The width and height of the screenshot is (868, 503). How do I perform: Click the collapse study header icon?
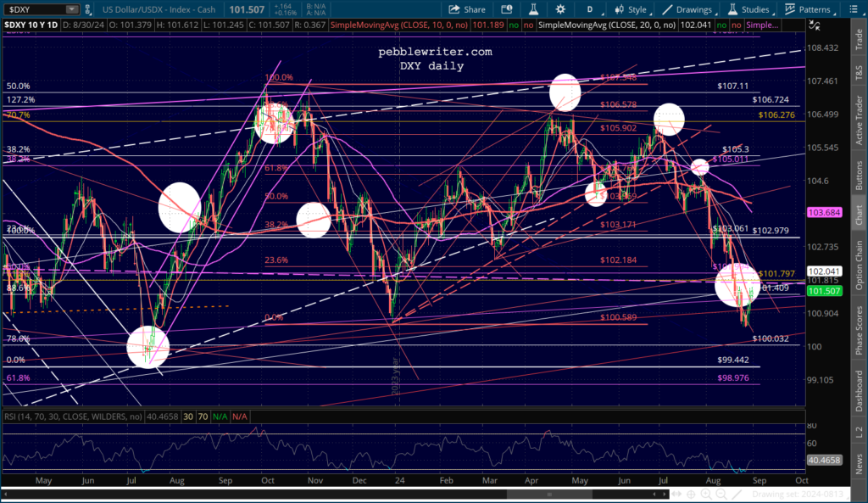click(x=815, y=25)
